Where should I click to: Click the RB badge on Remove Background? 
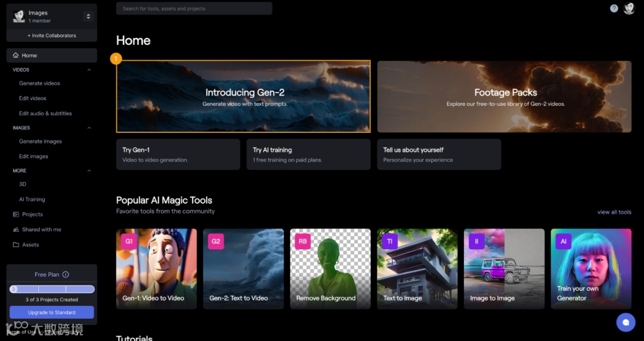[x=303, y=241]
